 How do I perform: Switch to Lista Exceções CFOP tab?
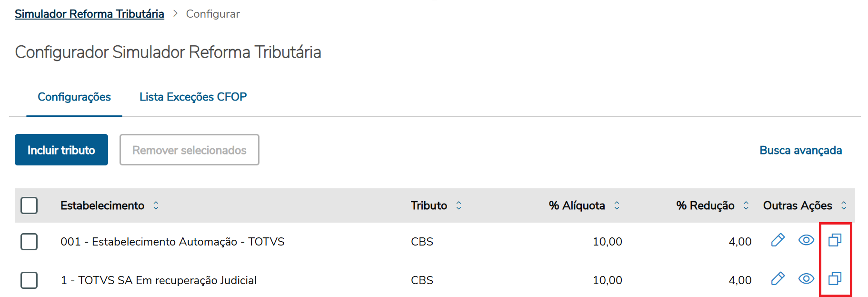193,97
